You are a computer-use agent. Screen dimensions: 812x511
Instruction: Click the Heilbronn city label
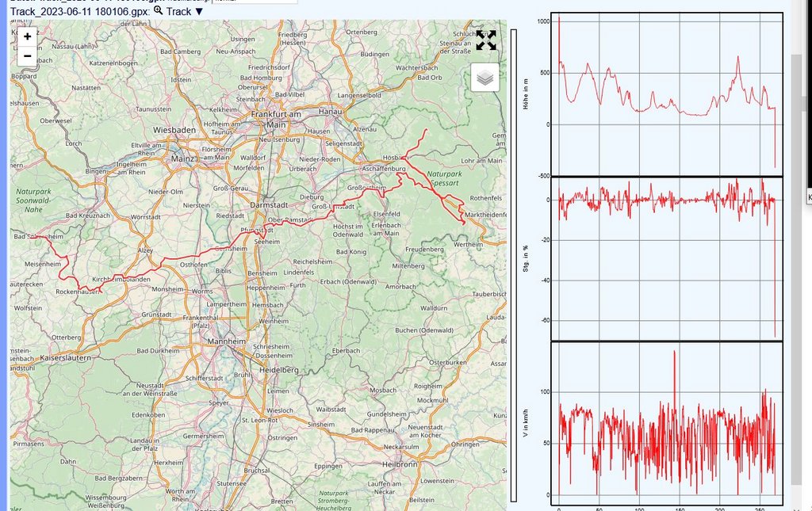[400, 464]
